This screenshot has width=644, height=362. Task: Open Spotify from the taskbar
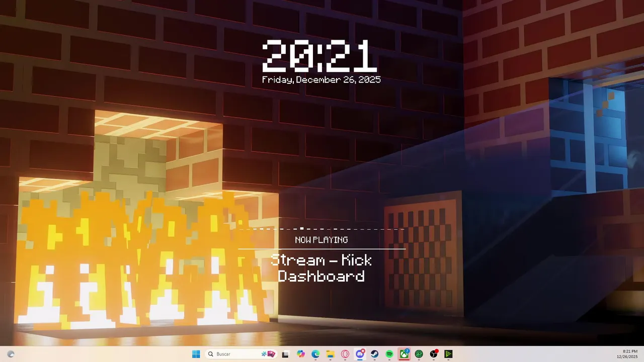[389, 354]
